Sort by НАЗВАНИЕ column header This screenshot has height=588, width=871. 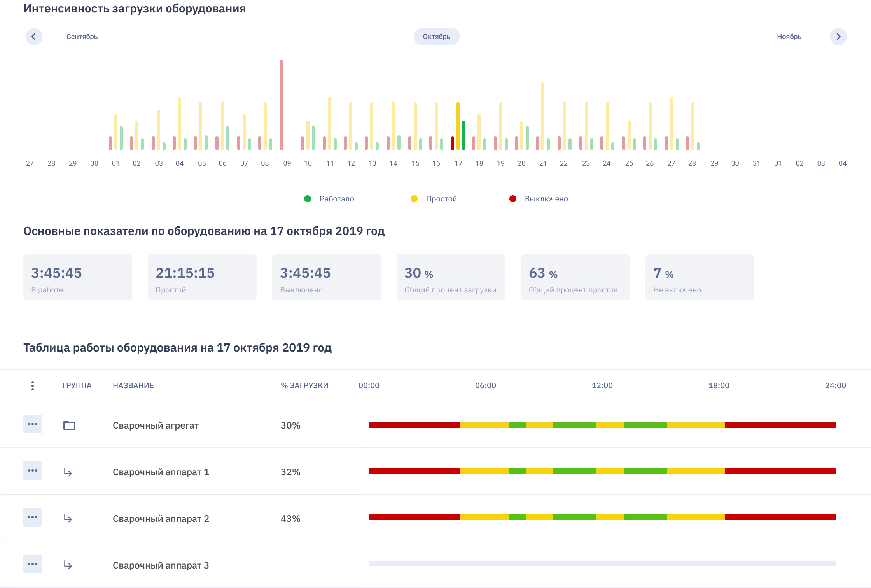click(x=133, y=385)
